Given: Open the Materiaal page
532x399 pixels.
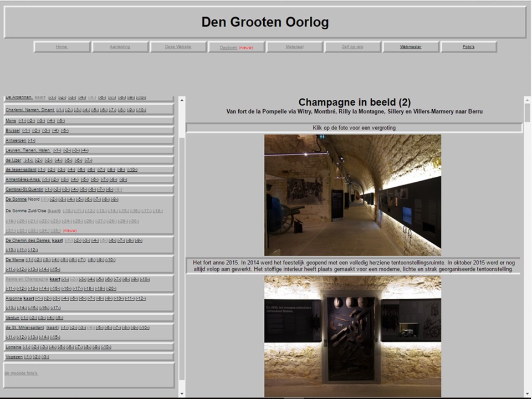Looking at the screenshot, I should coord(294,47).
